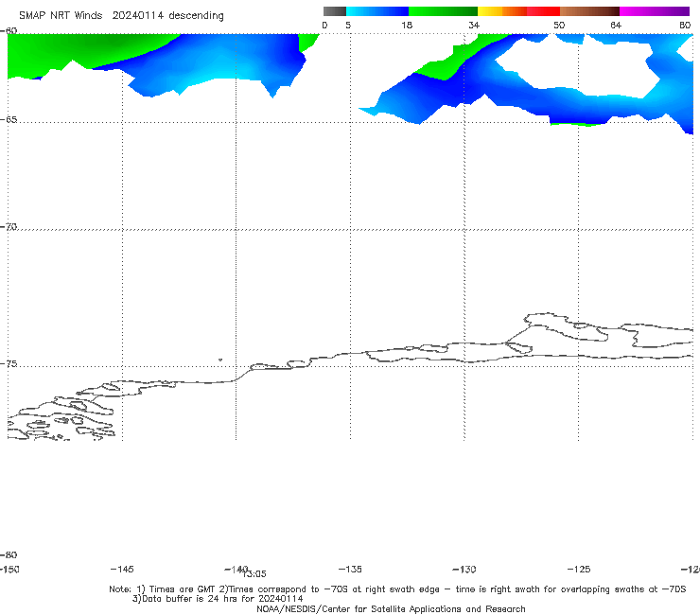The width and height of the screenshot is (700, 615).
Task: Click the brown 50-64 color bar segment
Action: tap(589, 11)
